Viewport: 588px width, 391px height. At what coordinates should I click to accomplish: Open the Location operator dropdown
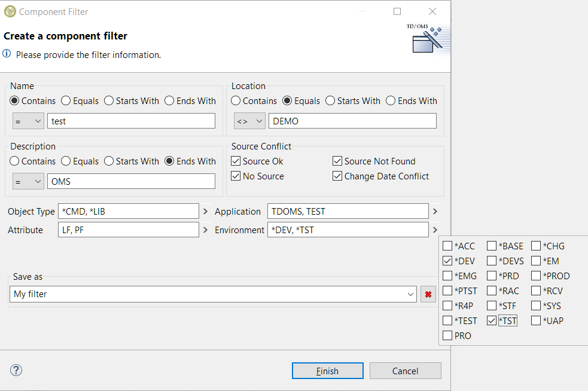click(x=249, y=121)
